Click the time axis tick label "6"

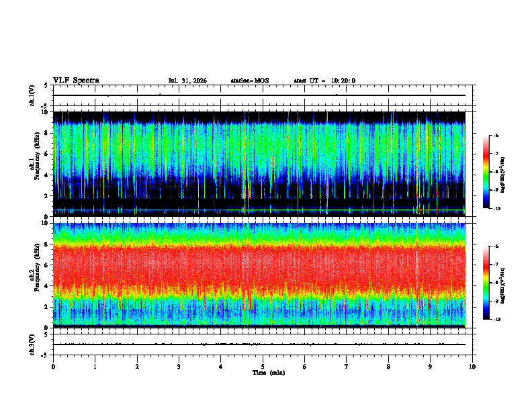304,367
